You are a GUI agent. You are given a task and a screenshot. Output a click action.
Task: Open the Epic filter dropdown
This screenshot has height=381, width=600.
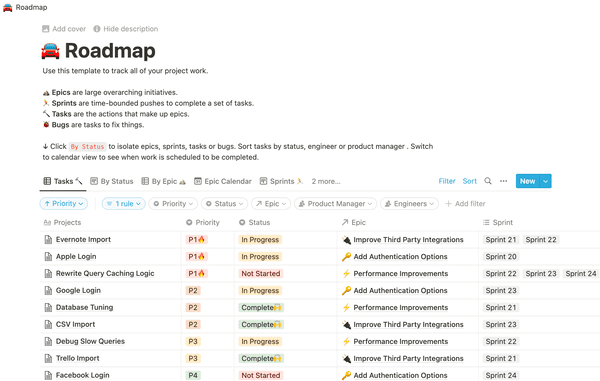pos(271,204)
